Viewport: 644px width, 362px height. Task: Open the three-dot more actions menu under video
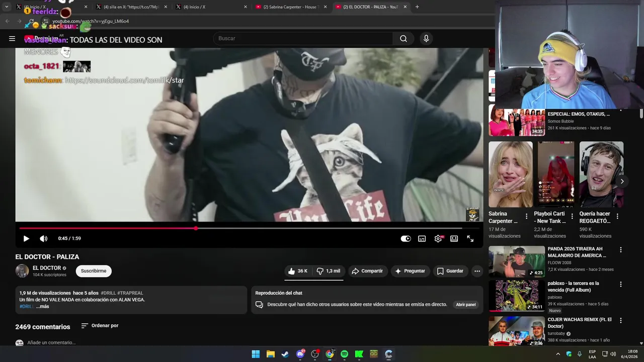point(477,271)
